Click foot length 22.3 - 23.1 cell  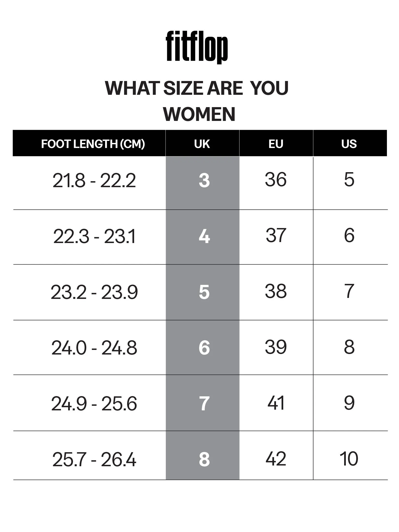click(94, 236)
